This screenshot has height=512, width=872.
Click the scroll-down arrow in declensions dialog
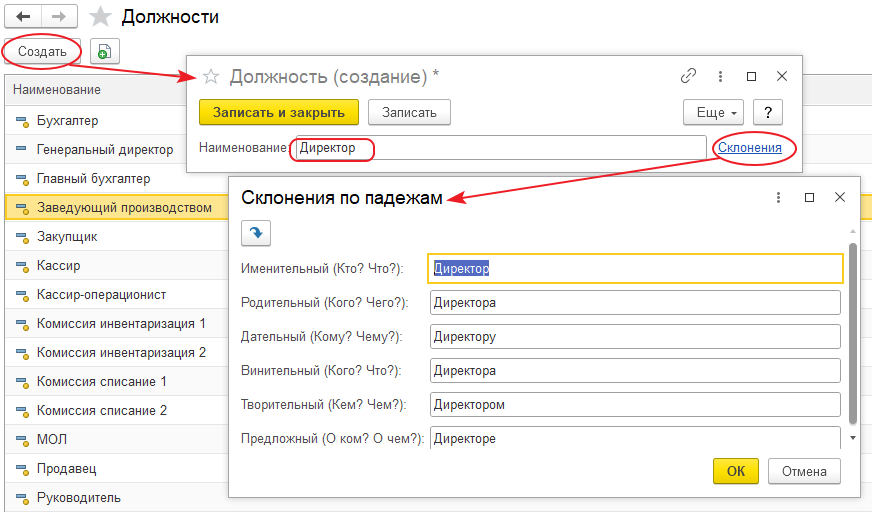click(x=852, y=437)
